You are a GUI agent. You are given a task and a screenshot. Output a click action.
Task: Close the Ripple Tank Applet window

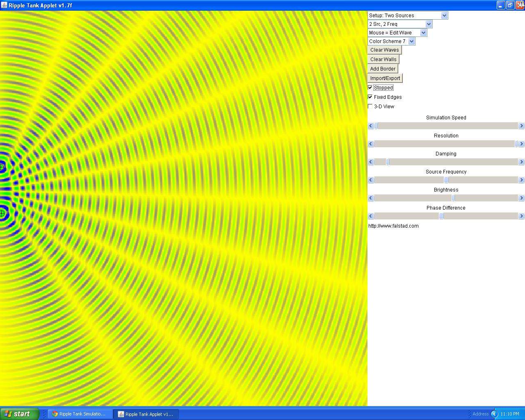pyautogui.click(x=520, y=5)
